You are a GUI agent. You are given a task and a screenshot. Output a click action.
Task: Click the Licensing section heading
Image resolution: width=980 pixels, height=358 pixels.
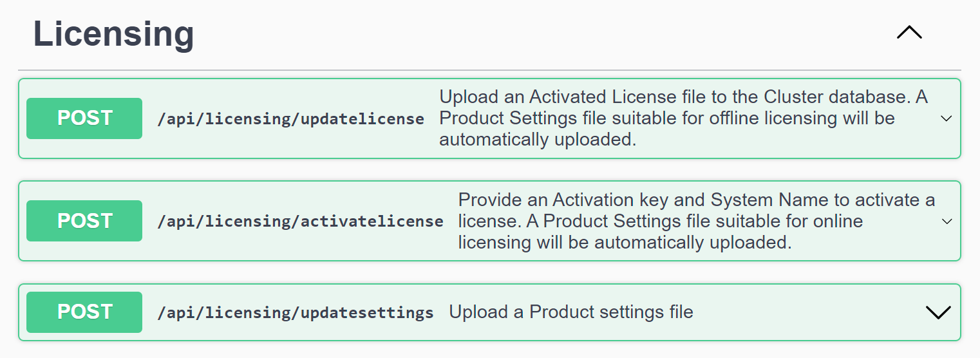(113, 33)
